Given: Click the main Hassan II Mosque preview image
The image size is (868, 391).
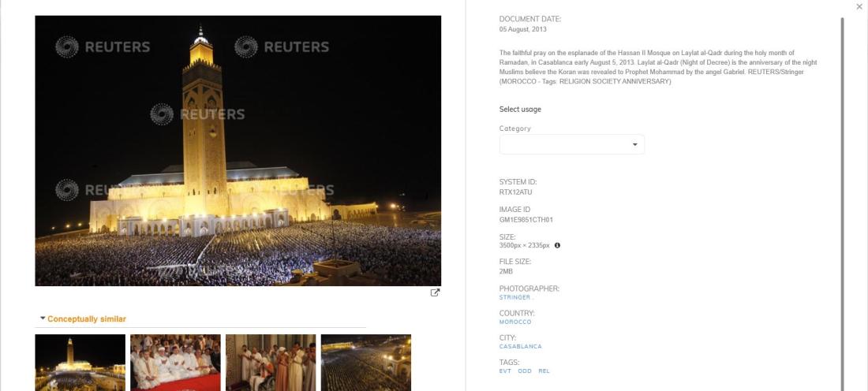Looking at the screenshot, I should (x=238, y=151).
